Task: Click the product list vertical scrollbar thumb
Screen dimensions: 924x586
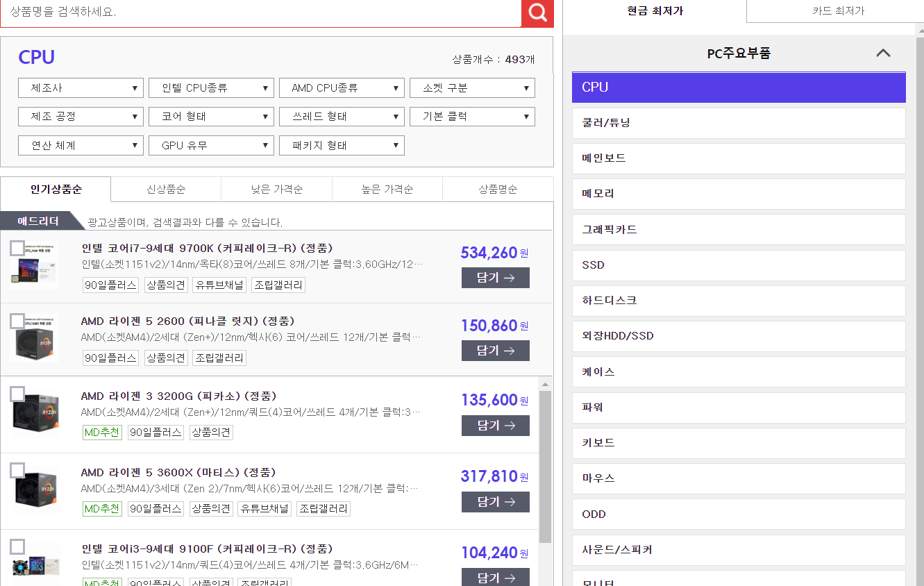Action: (x=546, y=467)
